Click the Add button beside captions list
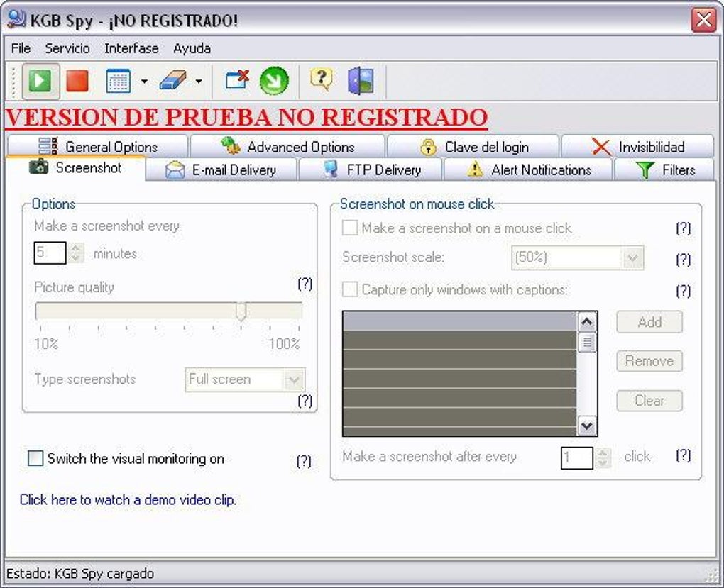The height and width of the screenshot is (588, 724). click(x=649, y=322)
